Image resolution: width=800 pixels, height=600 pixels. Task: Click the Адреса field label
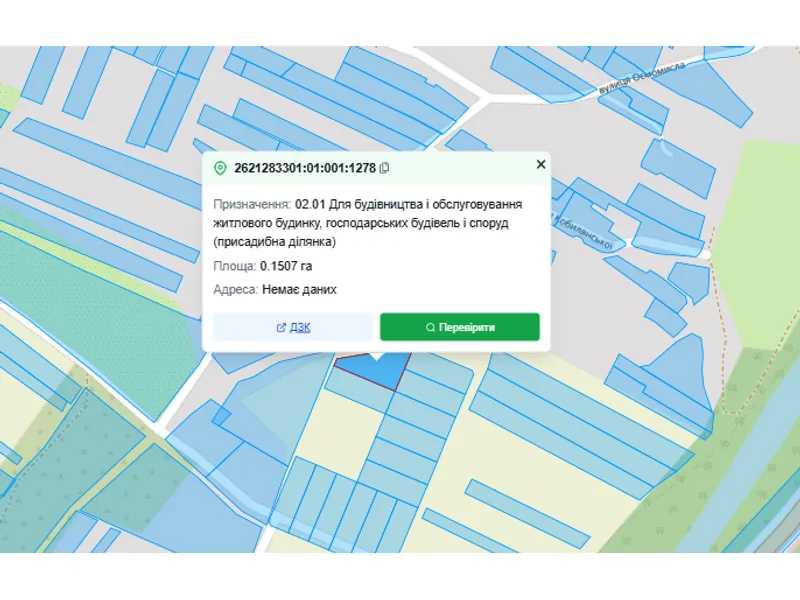point(236,289)
